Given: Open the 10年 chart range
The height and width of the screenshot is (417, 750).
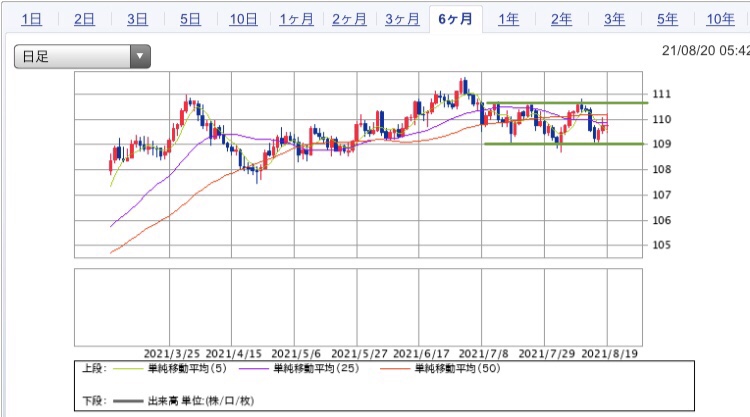Looking at the screenshot, I should pos(720,19).
